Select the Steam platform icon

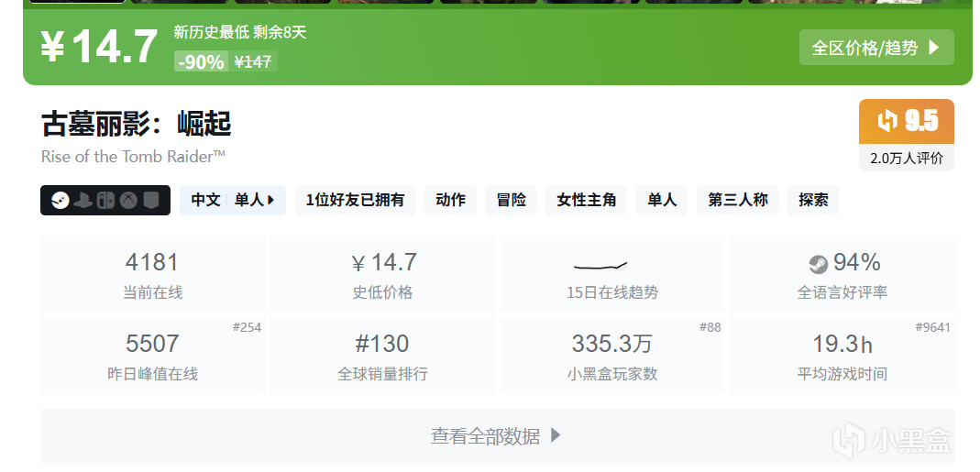(61, 201)
